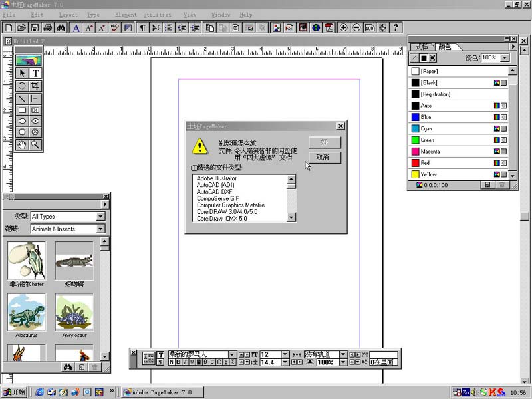The width and height of the screenshot is (532, 399).
Task: Select the Line tool in toolbox
Action: [x=22, y=98]
